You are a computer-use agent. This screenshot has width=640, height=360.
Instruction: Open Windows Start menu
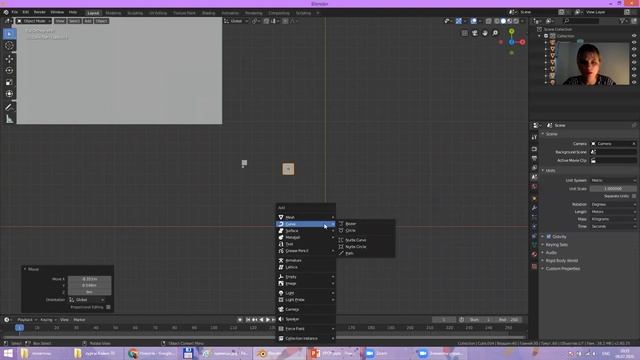coord(8,353)
